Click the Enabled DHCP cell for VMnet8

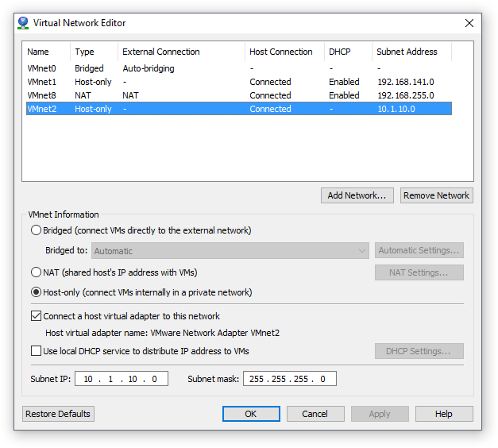coord(344,95)
